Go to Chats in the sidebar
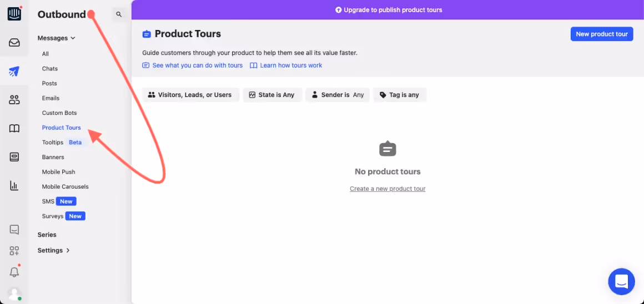644x304 pixels. coord(50,69)
